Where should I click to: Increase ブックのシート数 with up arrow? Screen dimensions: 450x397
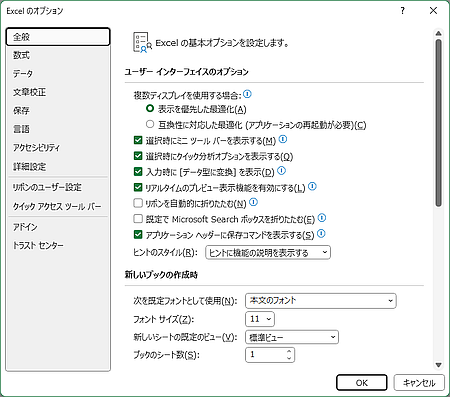pyautogui.click(x=289, y=351)
